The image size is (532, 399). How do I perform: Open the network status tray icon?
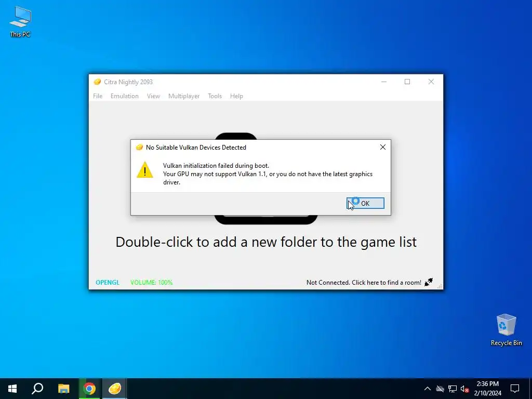click(453, 389)
